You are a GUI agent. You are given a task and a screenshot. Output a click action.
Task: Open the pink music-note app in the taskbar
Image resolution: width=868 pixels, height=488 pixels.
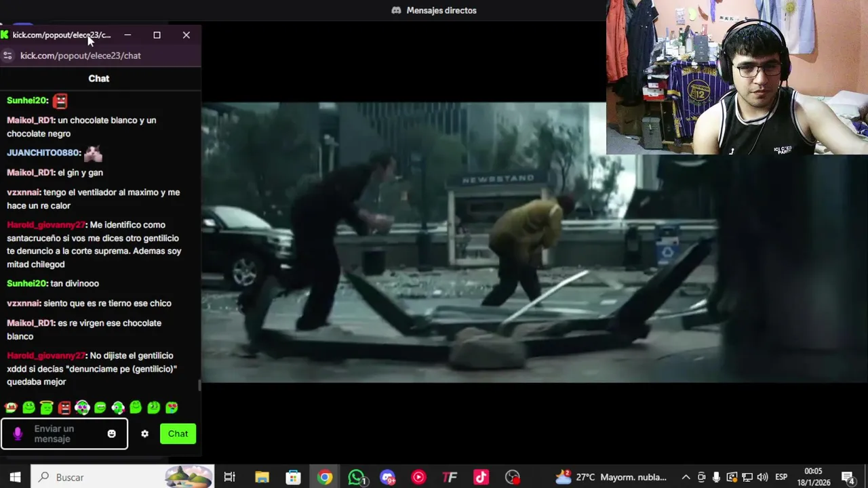(481, 477)
